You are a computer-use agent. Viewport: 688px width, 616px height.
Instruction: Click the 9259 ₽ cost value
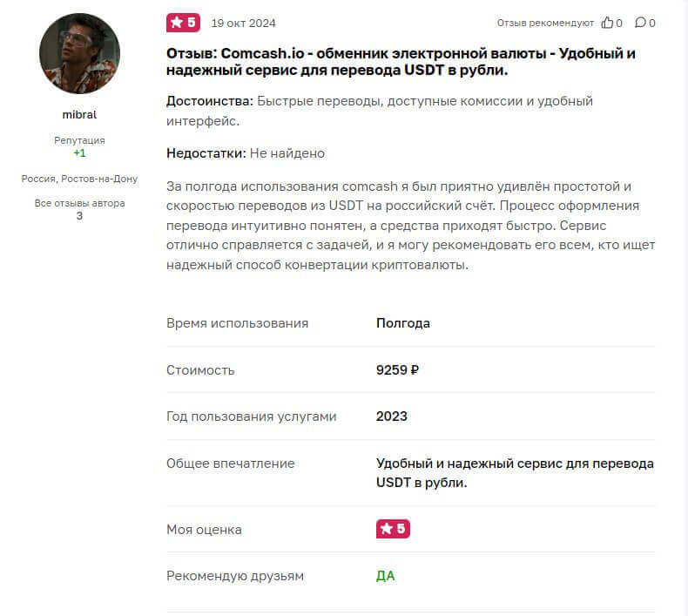(397, 369)
